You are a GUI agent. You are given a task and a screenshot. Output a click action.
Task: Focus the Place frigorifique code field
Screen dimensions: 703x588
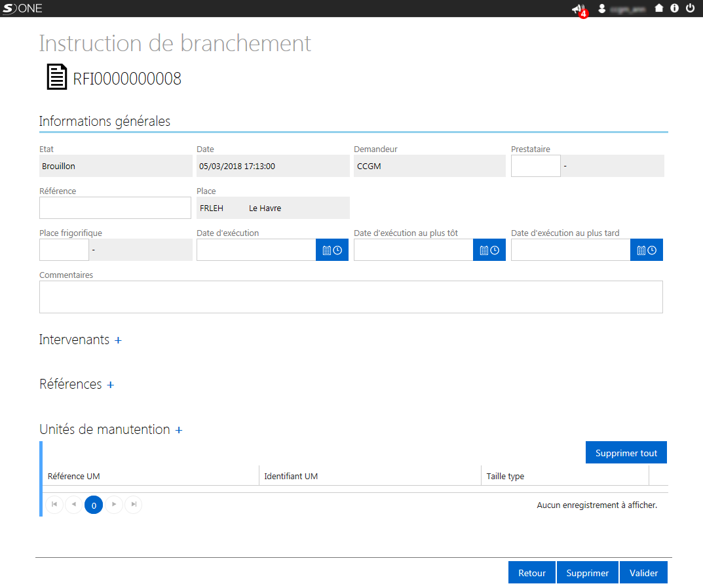[x=64, y=250]
